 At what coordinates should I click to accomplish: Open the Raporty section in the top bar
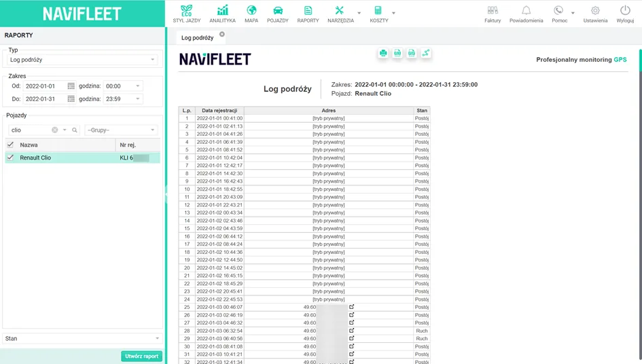tap(308, 14)
